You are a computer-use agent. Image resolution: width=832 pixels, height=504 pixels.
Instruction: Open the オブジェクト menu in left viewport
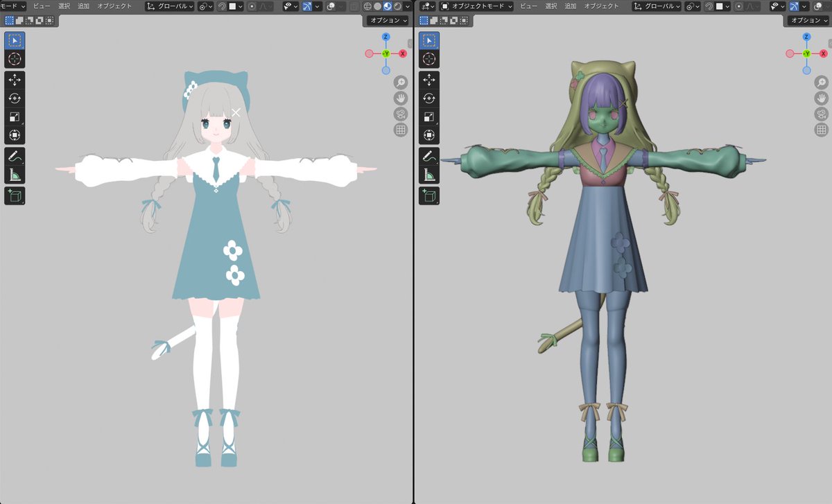click(114, 6)
